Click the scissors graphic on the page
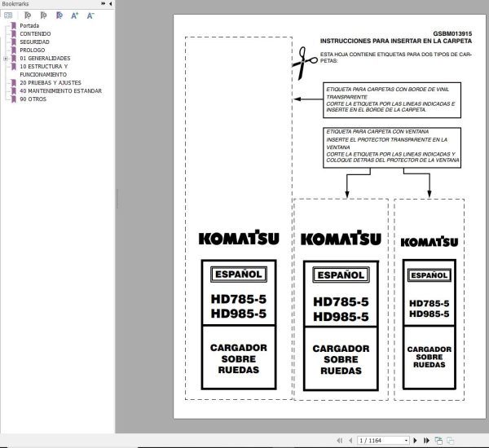 [304, 63]
